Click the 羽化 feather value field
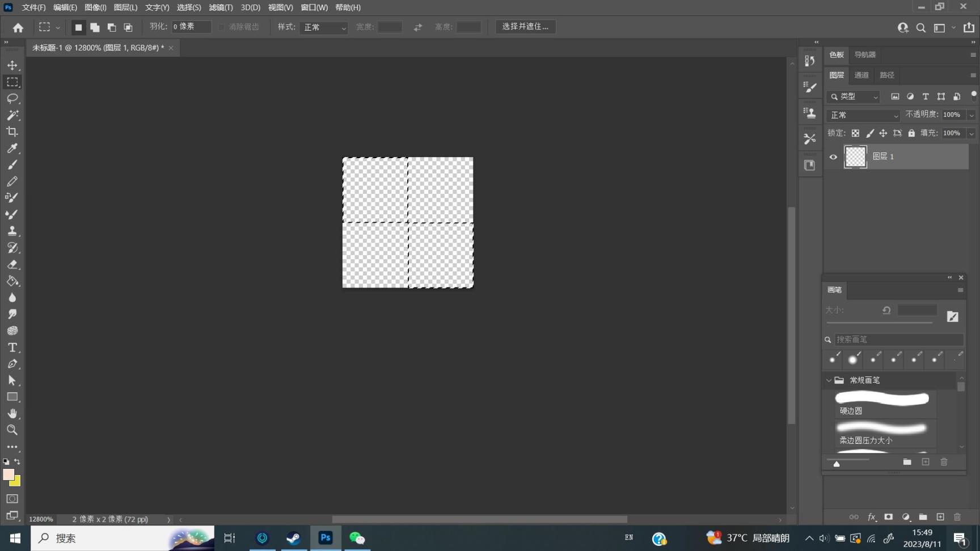980x551 pixels. tap(192, 27)
